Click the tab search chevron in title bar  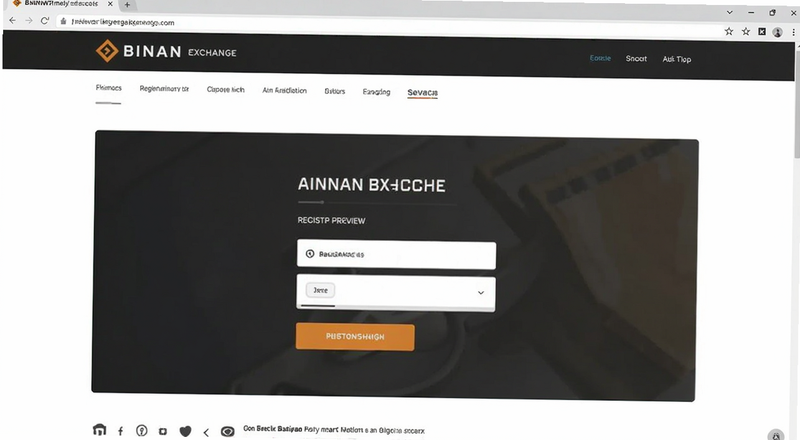[x=730, y=12]
